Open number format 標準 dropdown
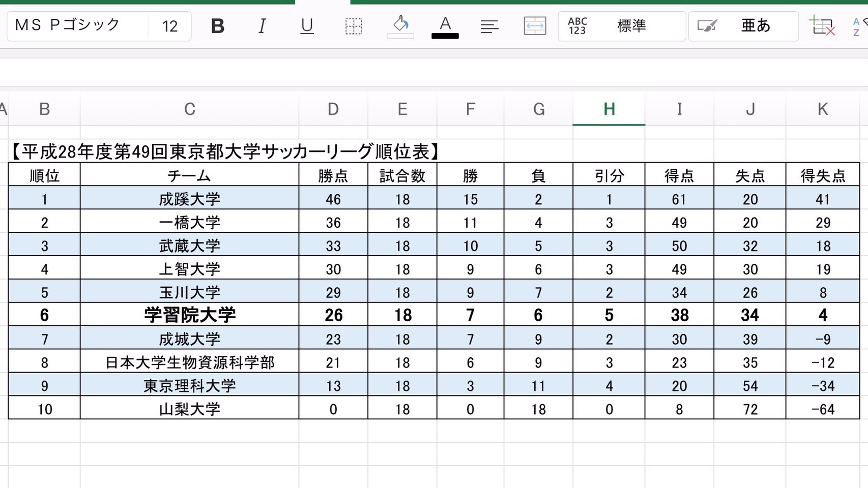This screenshot has width=868, height=488. (622, 26)
